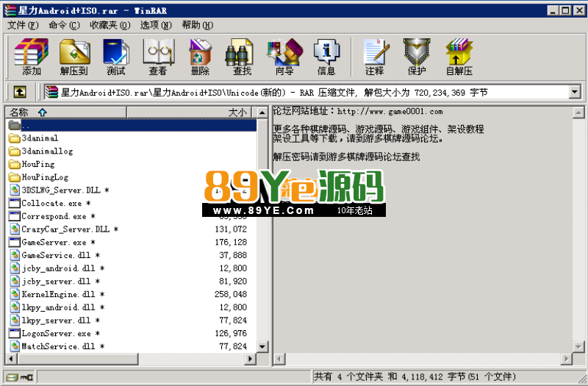Click file list horizontal scroll left arrow

pos(12,359)
